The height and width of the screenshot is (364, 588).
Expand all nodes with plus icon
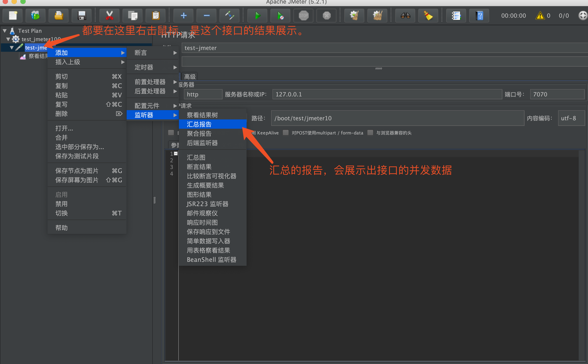pyautogui.click(x=183, y=16)
